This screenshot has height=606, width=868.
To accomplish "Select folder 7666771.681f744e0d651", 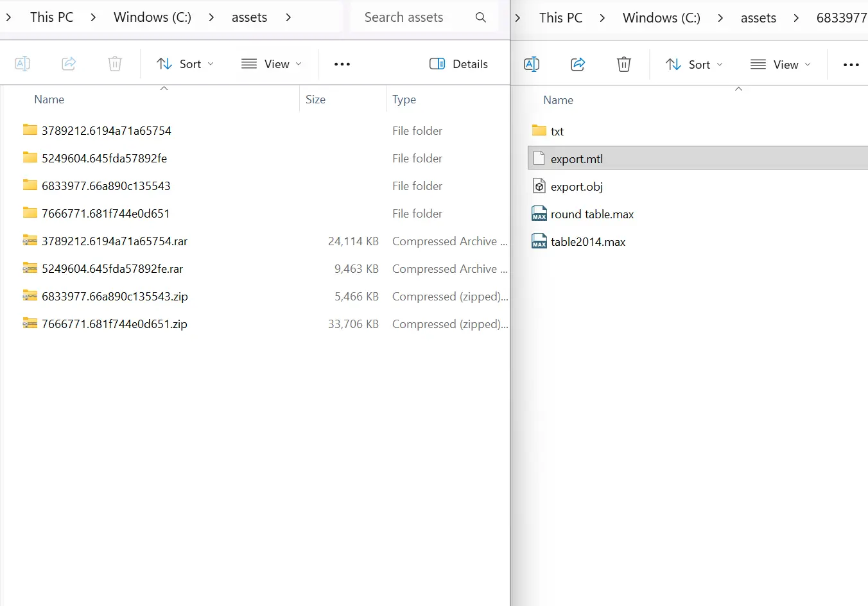I will [105, 213].
